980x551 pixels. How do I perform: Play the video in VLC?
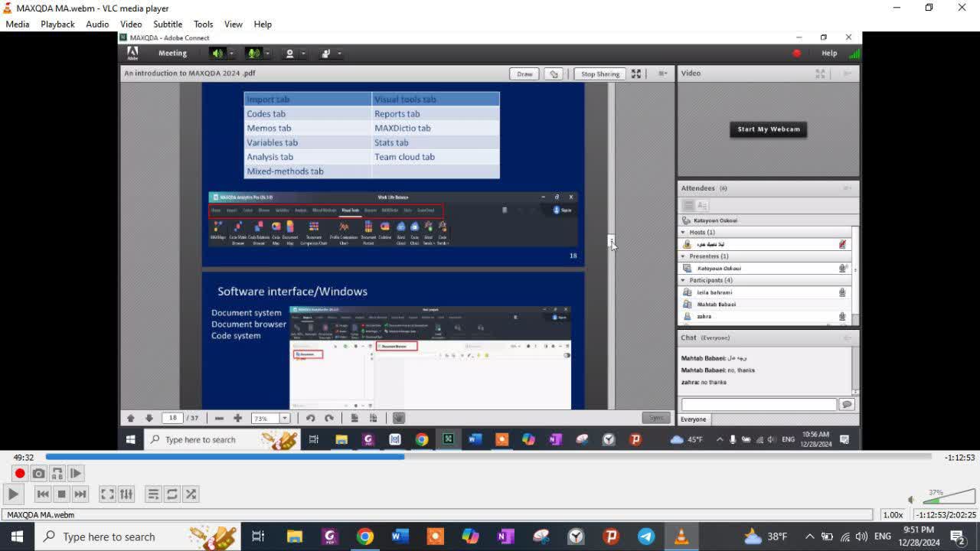[13, 494]
